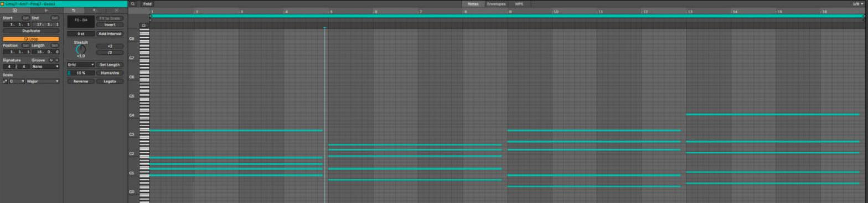Toggle the scale mode icon beside root note
Image resolution: width=868 pixels, height=203 pixels.
pyautogui.click(x=5, y=82)
